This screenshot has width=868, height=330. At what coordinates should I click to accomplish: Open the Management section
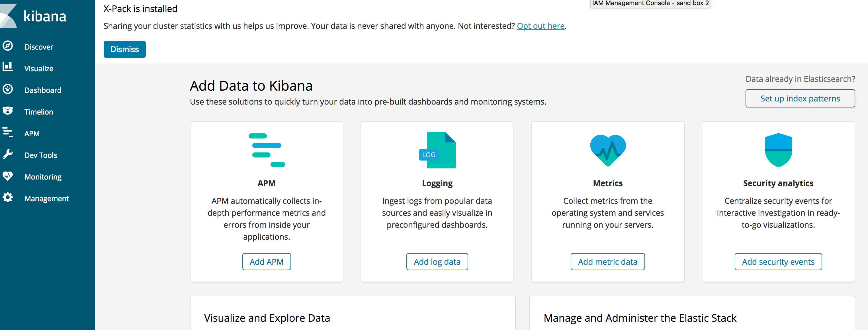46,198
